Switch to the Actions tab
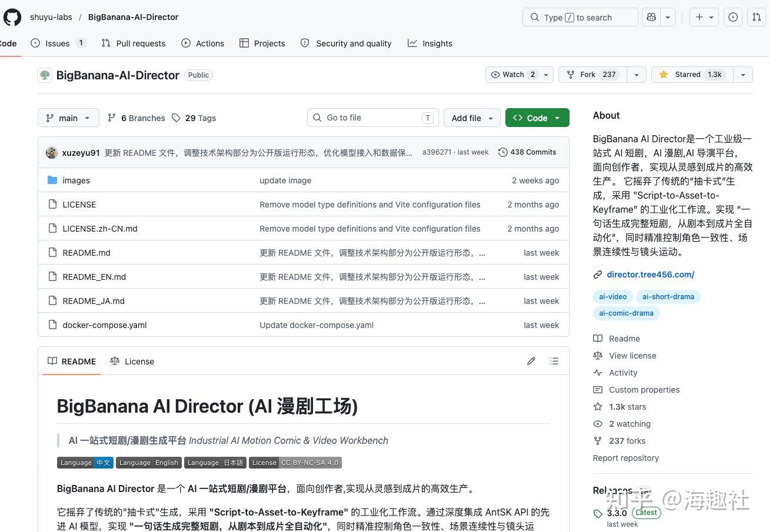The image size is (769, 532). click(203, 43)
